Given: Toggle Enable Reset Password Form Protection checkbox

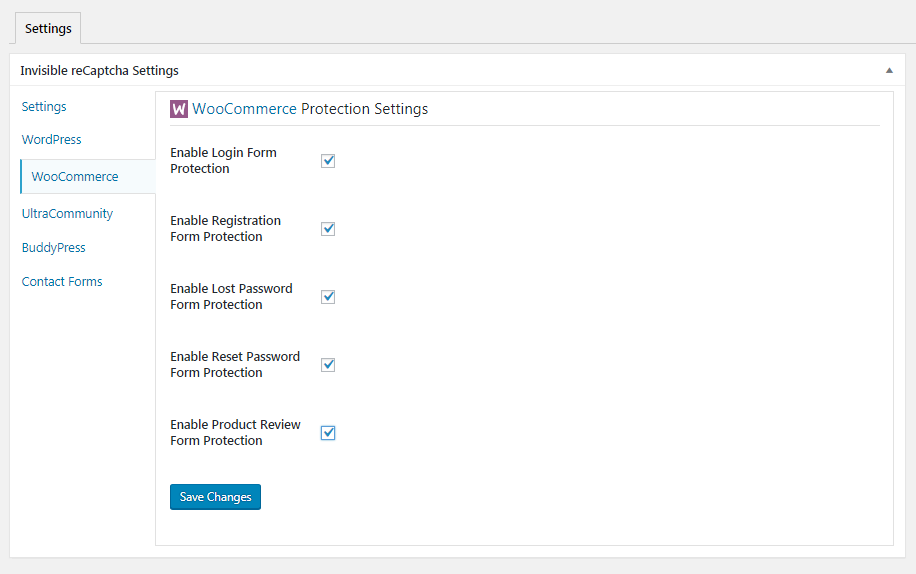Looking at the screenshot, I should [x=328, y=365].
